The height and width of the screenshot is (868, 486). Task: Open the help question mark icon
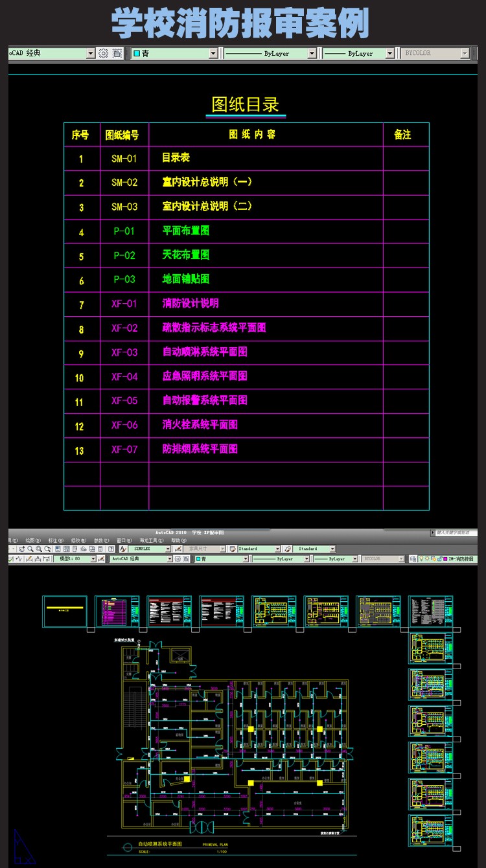pyautogui.click(x=110, y=549)
